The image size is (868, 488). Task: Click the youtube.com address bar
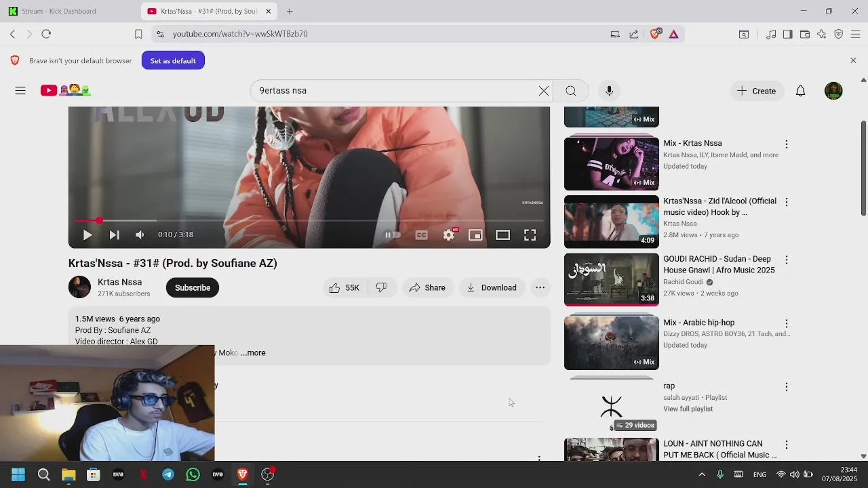[x=380, y=34]
